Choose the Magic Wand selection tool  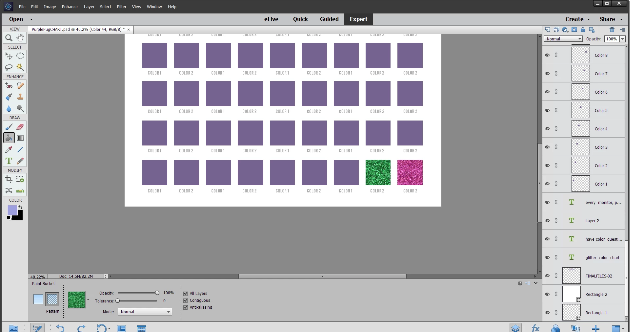click(x=20, y=67)
